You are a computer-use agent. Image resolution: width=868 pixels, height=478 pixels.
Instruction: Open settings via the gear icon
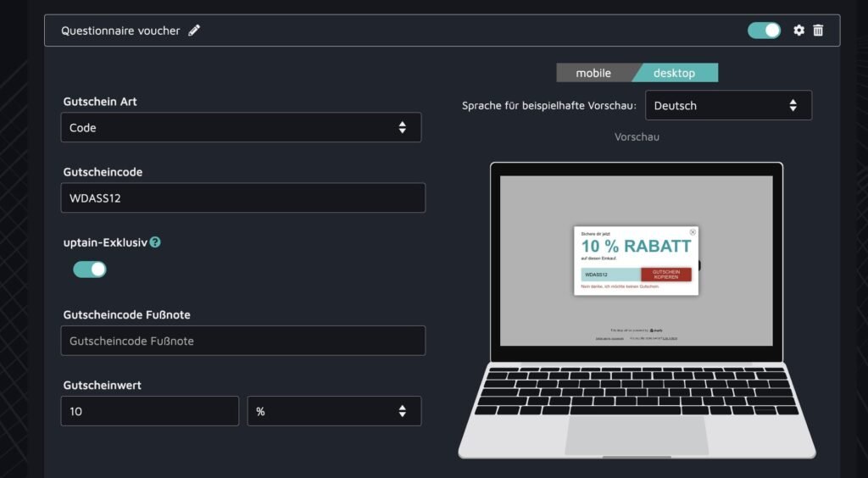(x=798, y=31)
